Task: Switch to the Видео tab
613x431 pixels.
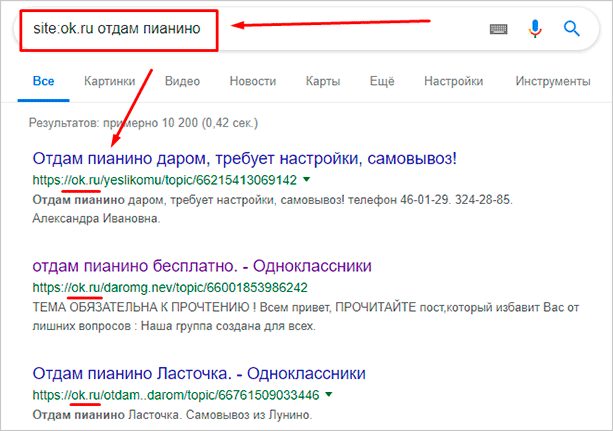Action: point(182,80)
